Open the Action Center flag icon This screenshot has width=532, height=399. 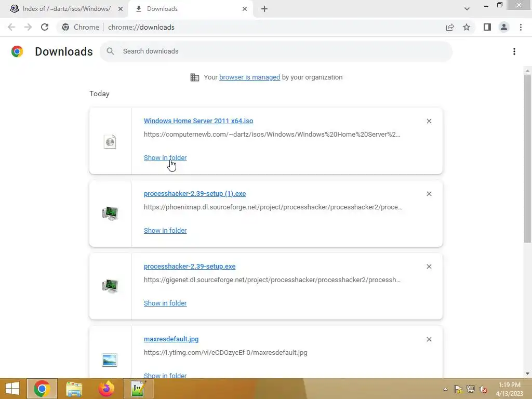click(x=458, y=389)
